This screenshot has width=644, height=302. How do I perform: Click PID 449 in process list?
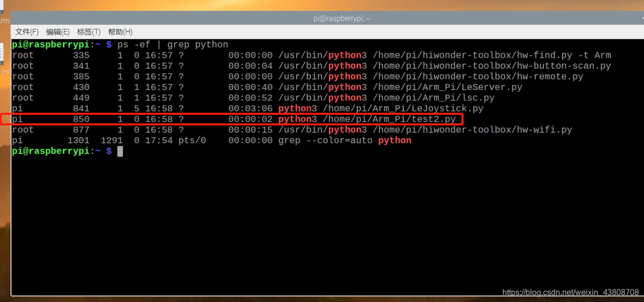pos(81,97)
